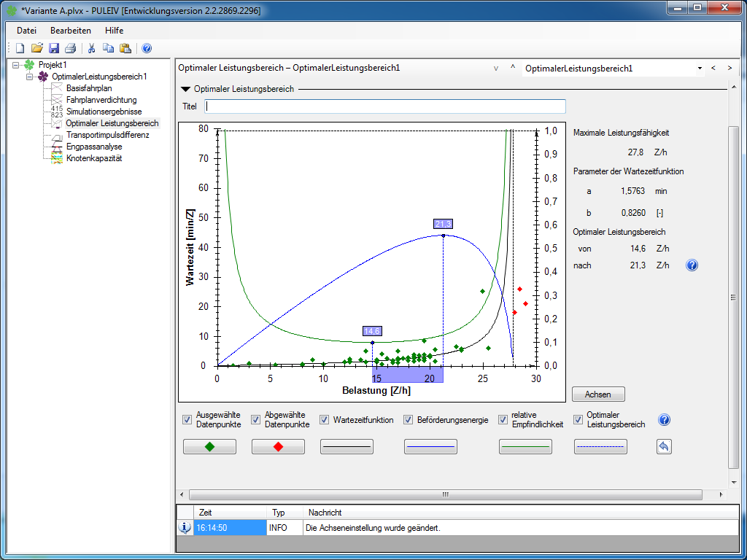Click the Cut scissors icon

tap(92, 48)
